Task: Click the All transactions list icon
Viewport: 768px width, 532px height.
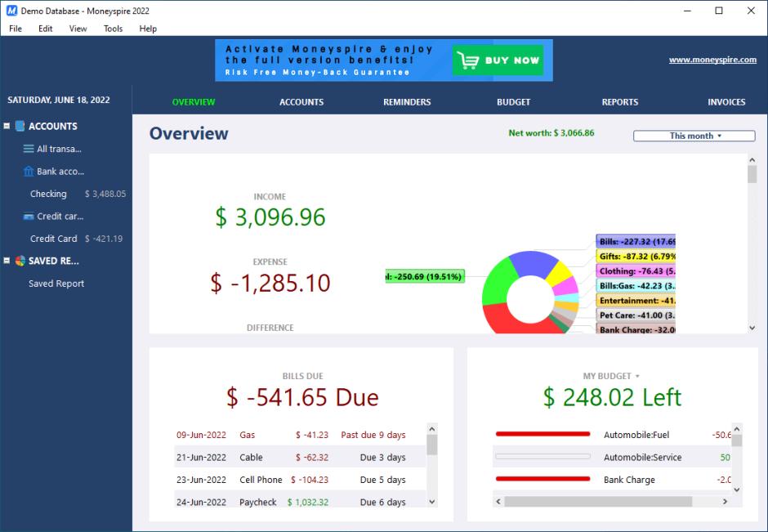Action: (29, 149)
